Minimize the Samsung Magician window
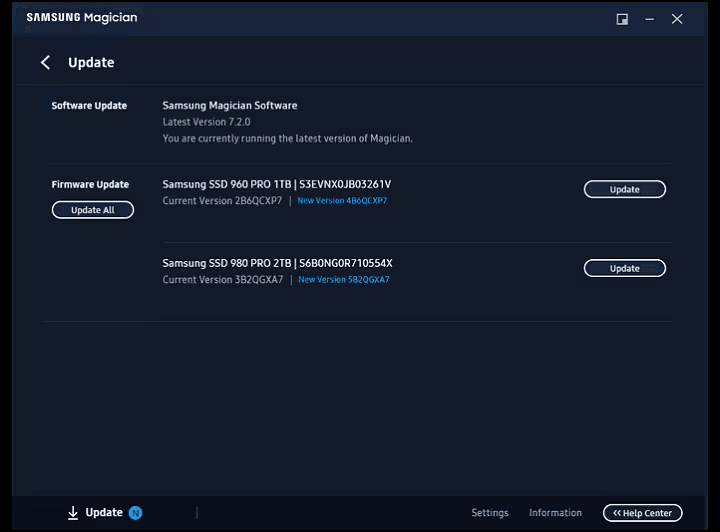Image resolution: width=720 pixels, height=532 pixels. coord(649,19)
